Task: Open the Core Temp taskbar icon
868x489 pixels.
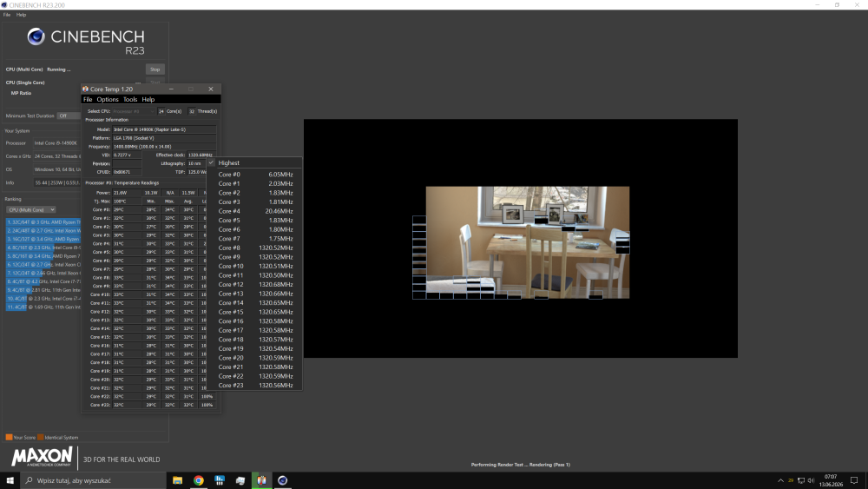Action: 261,480
